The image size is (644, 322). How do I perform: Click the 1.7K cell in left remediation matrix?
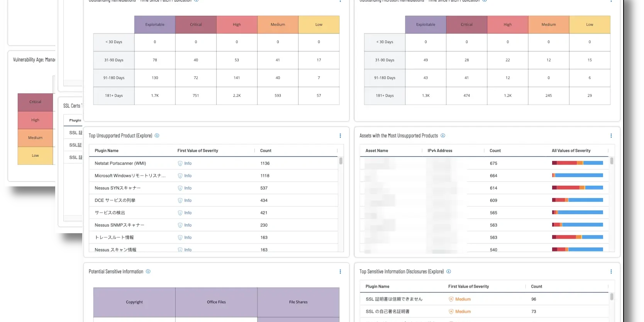coord(155,96)
